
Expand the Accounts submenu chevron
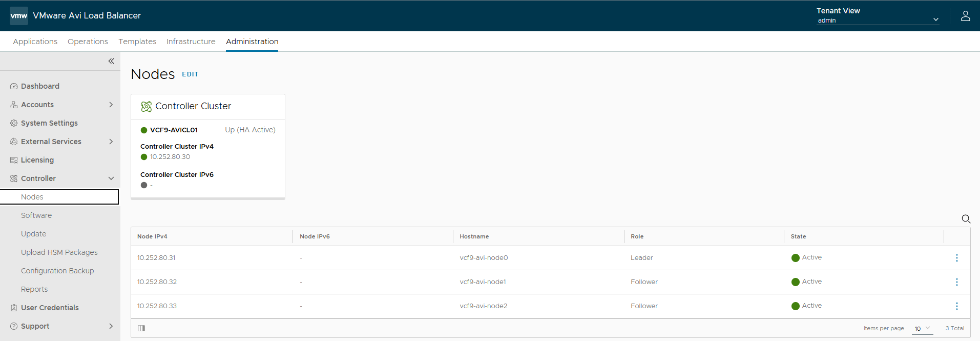pyautogui.click(x=111, y=105)
